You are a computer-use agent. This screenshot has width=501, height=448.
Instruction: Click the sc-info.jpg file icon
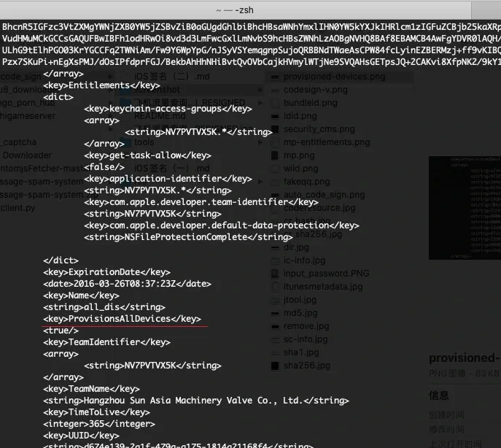[275, 339]
